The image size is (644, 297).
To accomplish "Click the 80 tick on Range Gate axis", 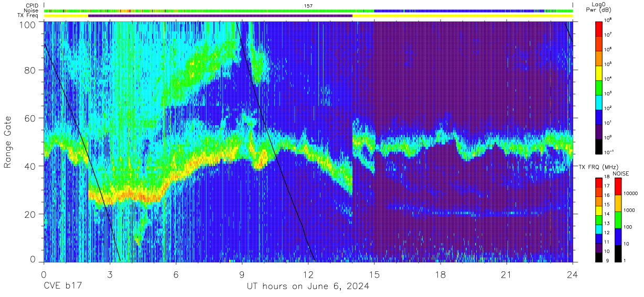I will pos(30,70).
